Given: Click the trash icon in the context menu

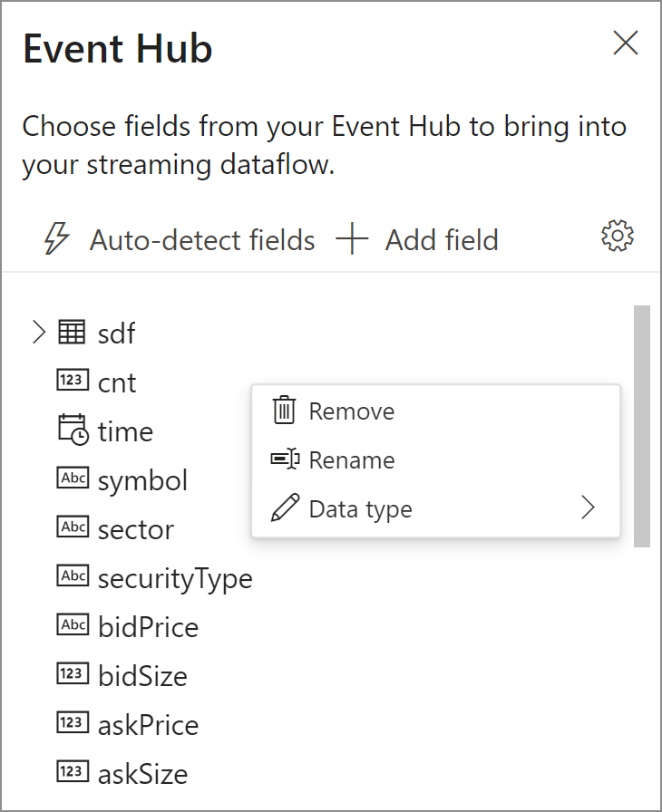Looking at the screenshot, I should click(286, 411).
